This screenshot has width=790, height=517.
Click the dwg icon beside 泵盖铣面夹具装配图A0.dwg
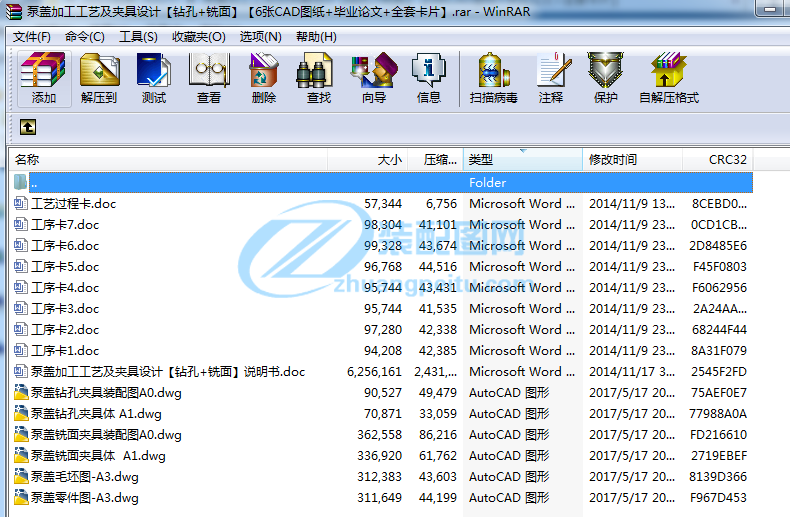click(x=21, y=434)
